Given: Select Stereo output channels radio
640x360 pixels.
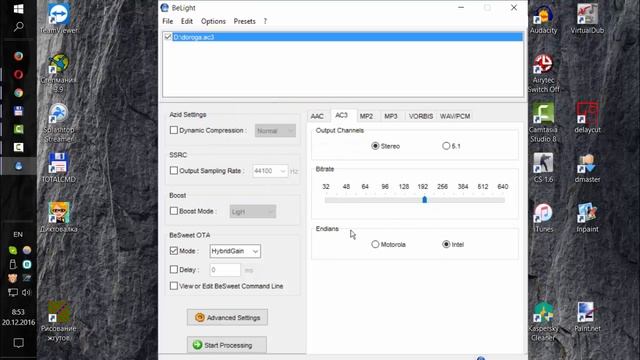Looking at the screenshot, I should (375, 146).
